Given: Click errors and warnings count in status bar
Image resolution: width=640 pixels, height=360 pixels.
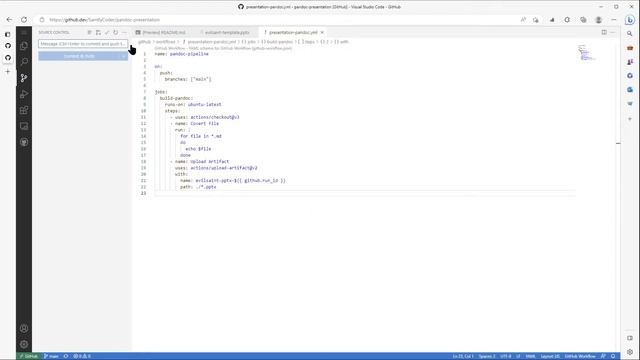Looking at the screenshot, I should click(82, 356).
